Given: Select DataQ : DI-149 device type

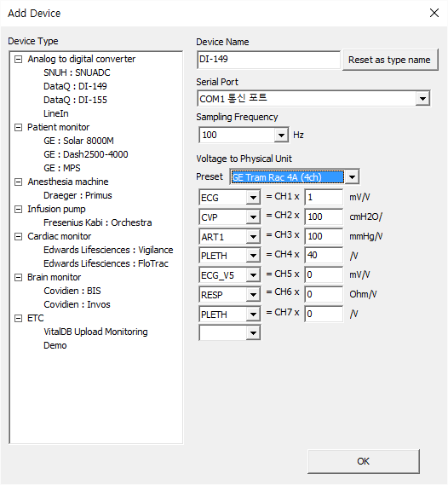Looking at the screenshot, I should tap(75, 86).
